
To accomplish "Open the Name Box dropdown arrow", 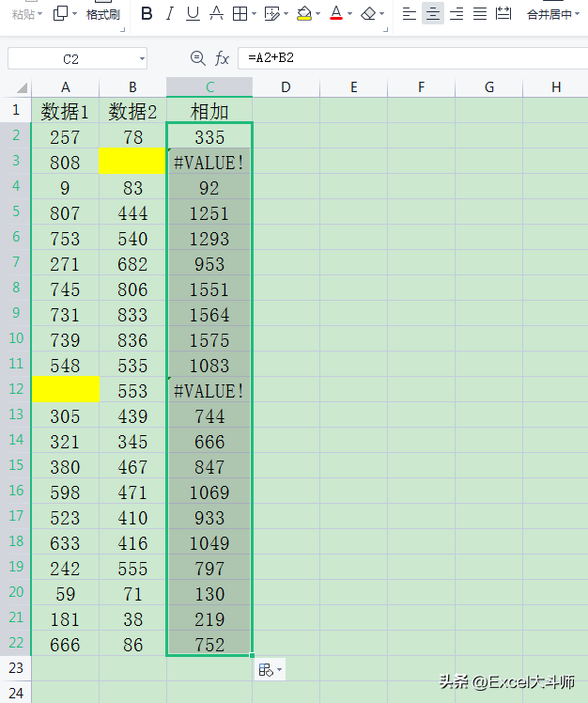I will (142, 58).
